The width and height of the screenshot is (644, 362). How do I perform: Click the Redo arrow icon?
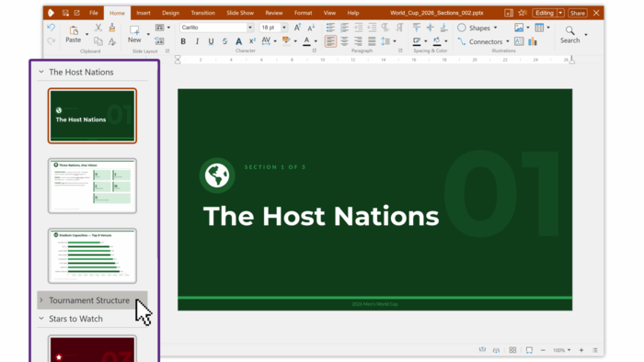(x=51, y=41)
